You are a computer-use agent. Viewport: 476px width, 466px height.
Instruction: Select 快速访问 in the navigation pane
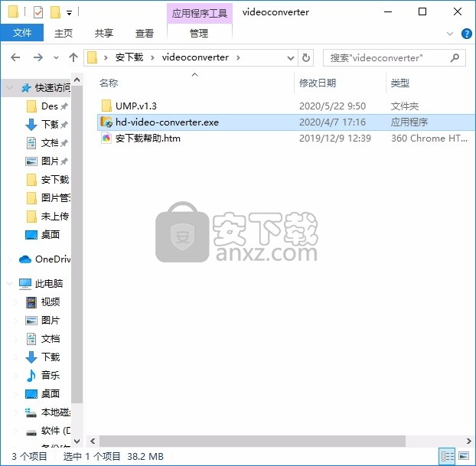(x=52, y=88)
